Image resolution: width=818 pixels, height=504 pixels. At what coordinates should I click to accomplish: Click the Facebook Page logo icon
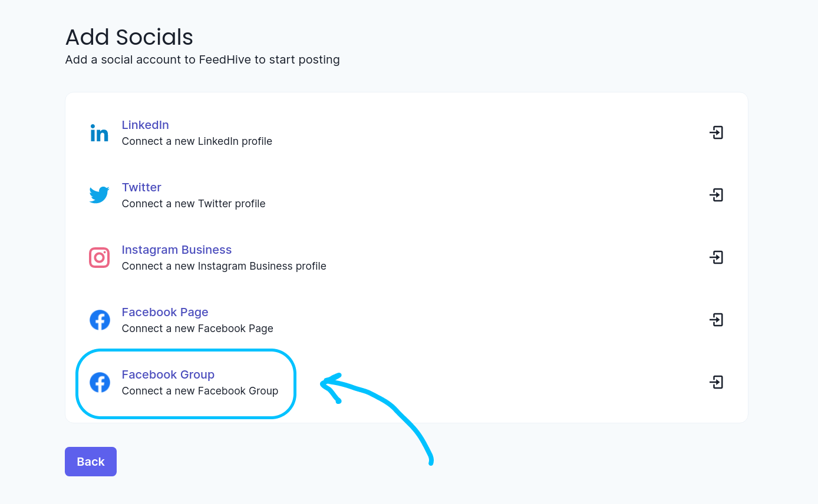(100, 320)
